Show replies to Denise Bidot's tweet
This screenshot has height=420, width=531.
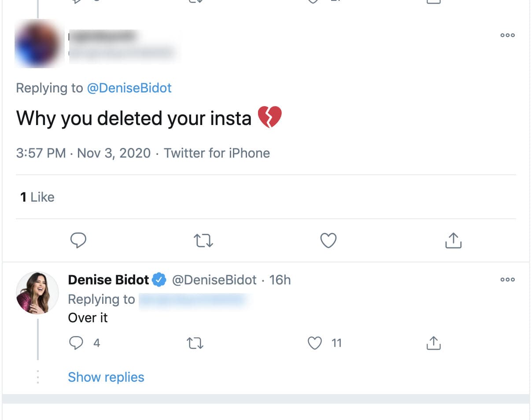click(x=106, y=377)
